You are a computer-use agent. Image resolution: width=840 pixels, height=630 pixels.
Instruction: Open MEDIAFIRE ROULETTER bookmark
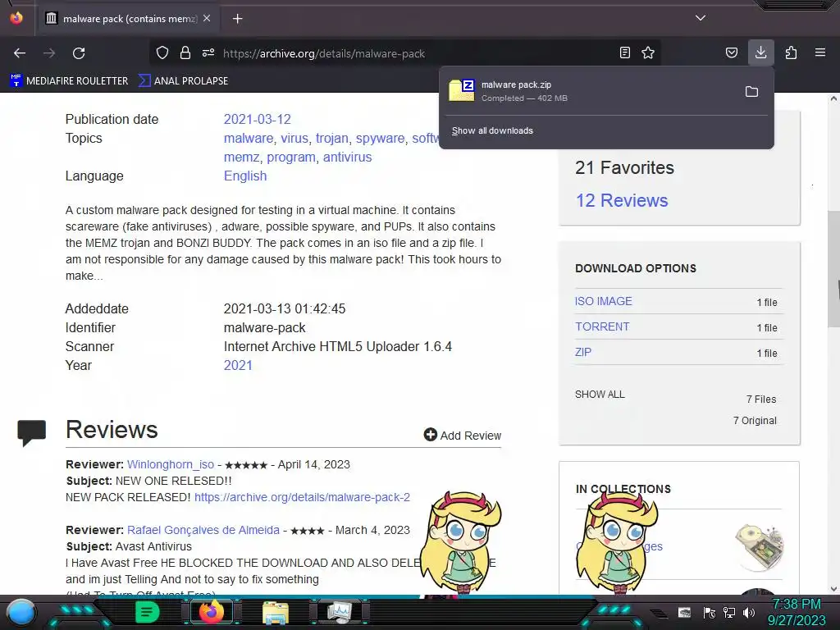click(69, 81)
